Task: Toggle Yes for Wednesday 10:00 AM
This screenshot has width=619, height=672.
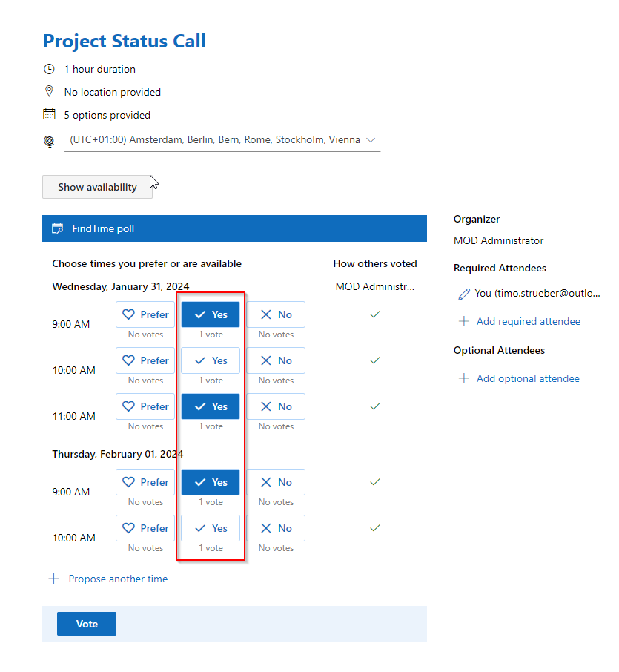Action: click(x=211, y=360)
